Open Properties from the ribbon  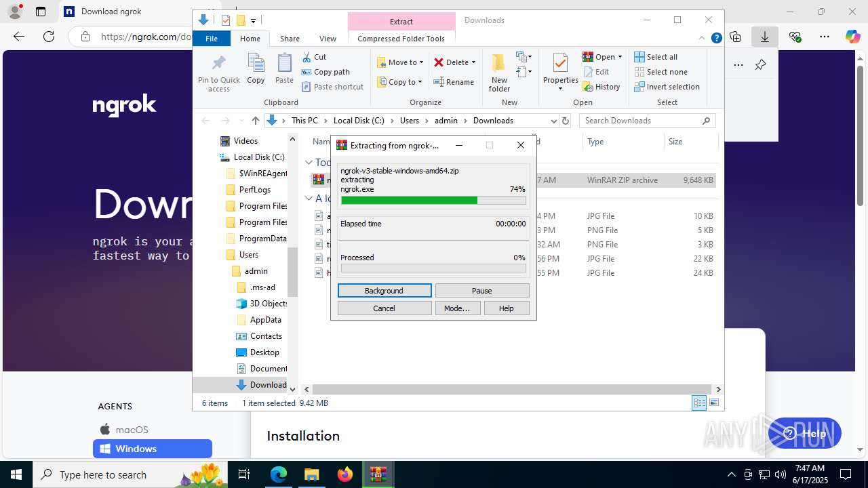click(x=560, y=72)
